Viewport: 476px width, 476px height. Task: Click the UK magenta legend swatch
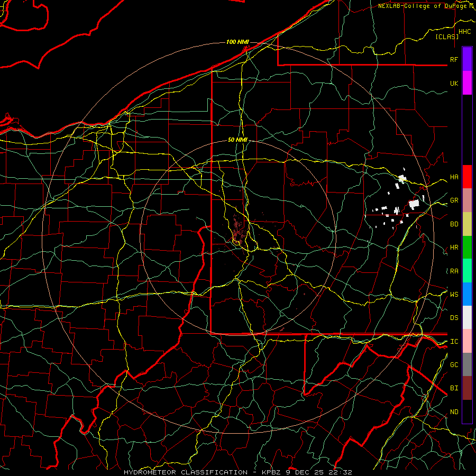pos(467,83)
